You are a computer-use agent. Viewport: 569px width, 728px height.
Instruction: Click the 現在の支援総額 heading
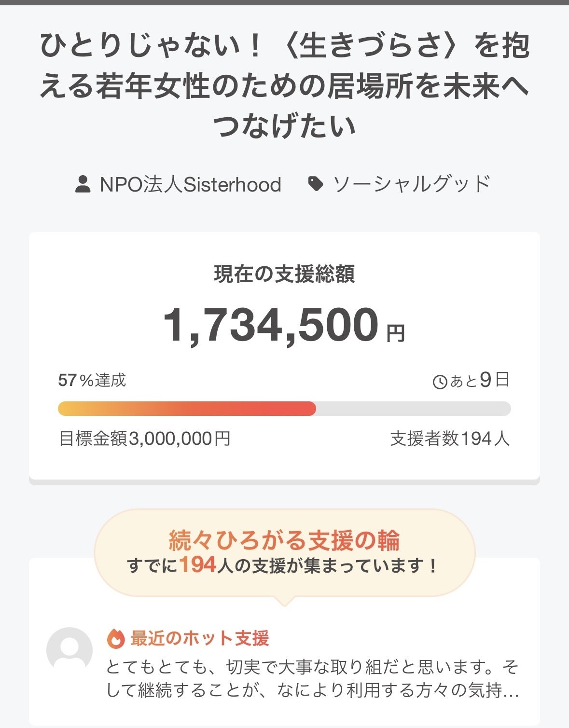click(x=284, y=274)
